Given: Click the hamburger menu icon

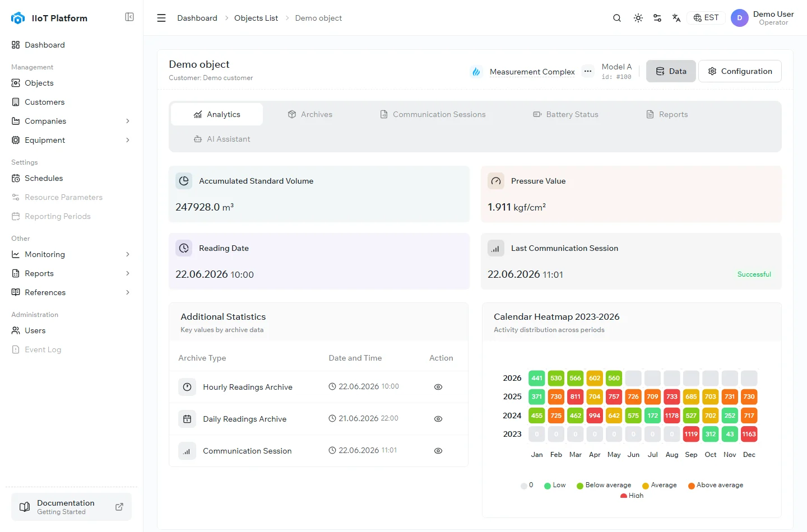Looking at the screenshot, I should 161,18.
